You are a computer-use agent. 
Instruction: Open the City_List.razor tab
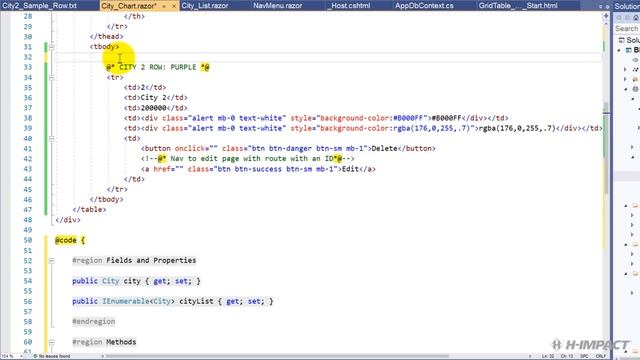[204, 6]
